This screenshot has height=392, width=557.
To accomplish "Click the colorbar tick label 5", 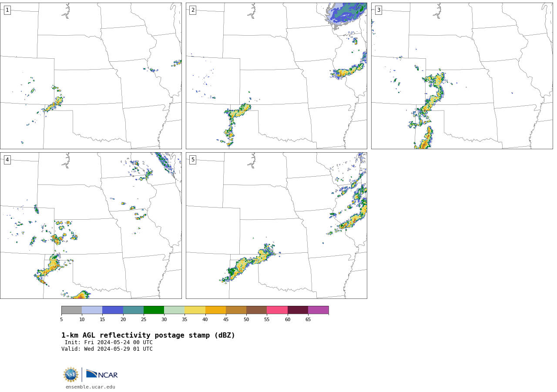I will click(x=61, y=319).
